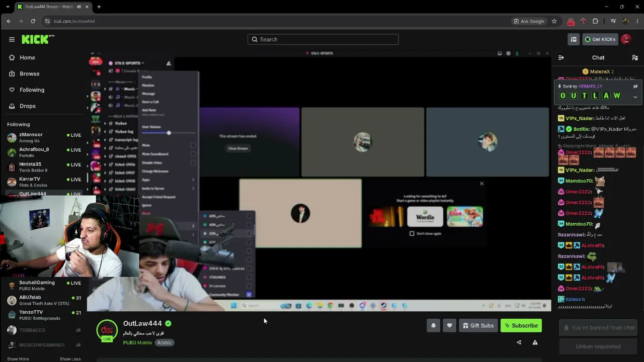Image resolution: width=644 pixels, height=362 pixels.
Task: Click the Unban requested button
Action: [598, 346]
